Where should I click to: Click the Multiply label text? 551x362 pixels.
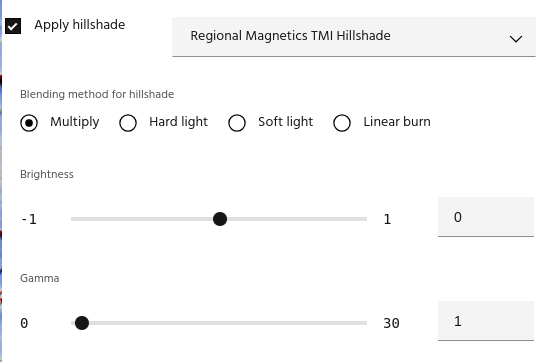pos(74,122)
